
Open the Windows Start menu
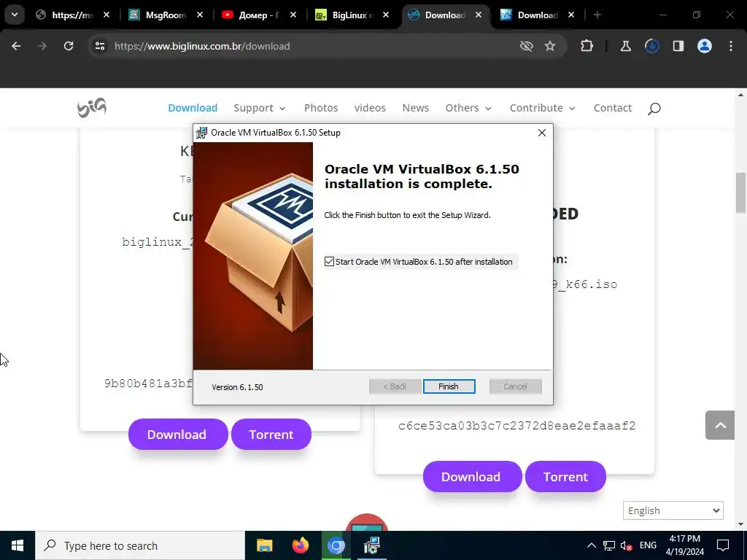pos(18,545)
